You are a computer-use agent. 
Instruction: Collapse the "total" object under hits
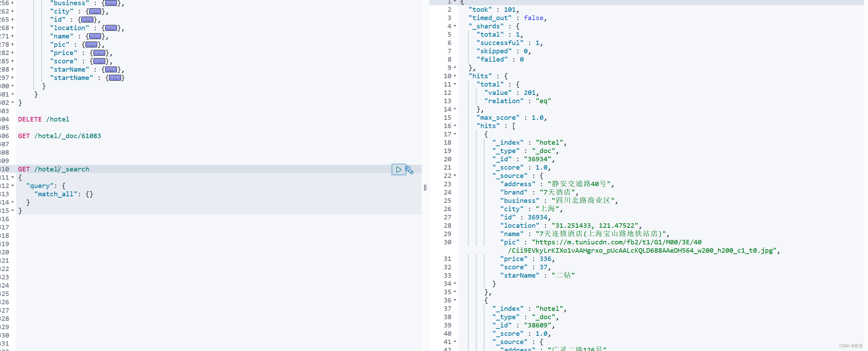(x=455, y=84)
